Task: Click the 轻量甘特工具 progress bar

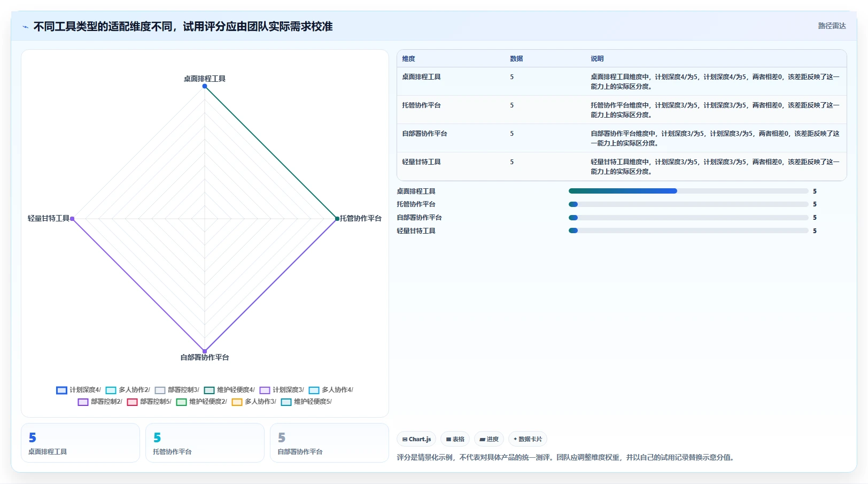Action: tap(688, 231)
